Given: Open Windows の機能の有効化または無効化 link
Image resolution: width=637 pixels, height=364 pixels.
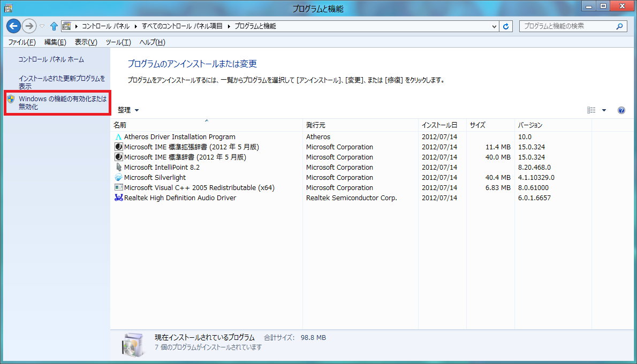Looking at the screenshot, I should (x=63, y=103).
